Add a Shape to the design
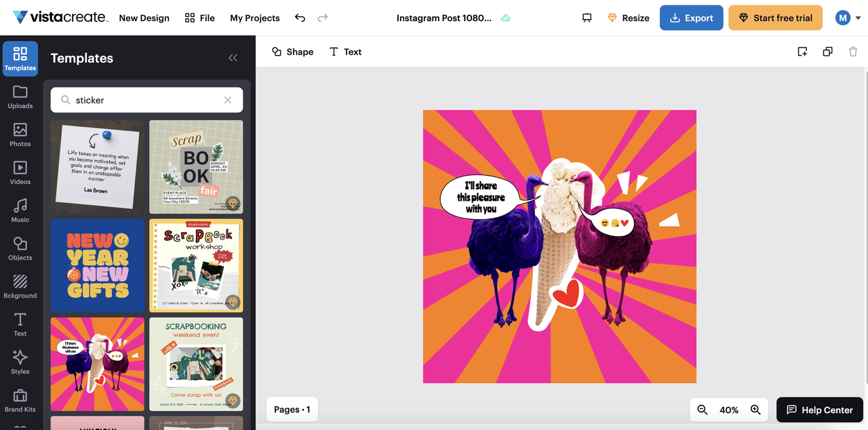868x430 pixels. click(292, 52)
